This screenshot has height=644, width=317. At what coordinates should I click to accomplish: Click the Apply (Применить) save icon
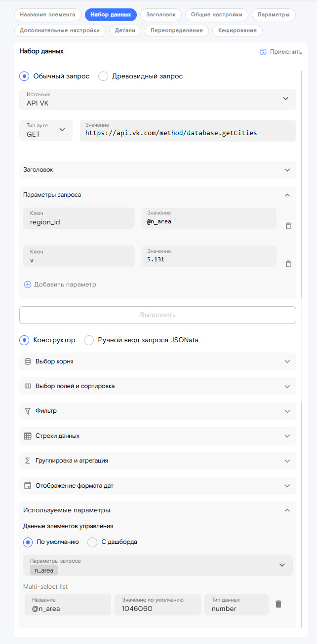264,52
